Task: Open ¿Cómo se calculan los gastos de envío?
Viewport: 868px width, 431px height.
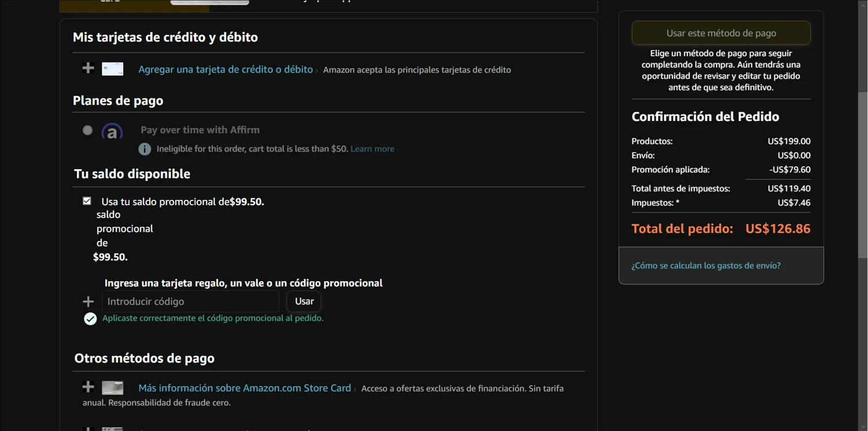Action: click(706, 265)
